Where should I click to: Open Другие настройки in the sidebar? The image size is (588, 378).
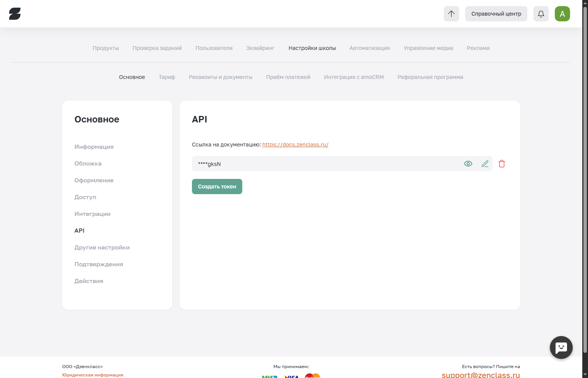102,248
